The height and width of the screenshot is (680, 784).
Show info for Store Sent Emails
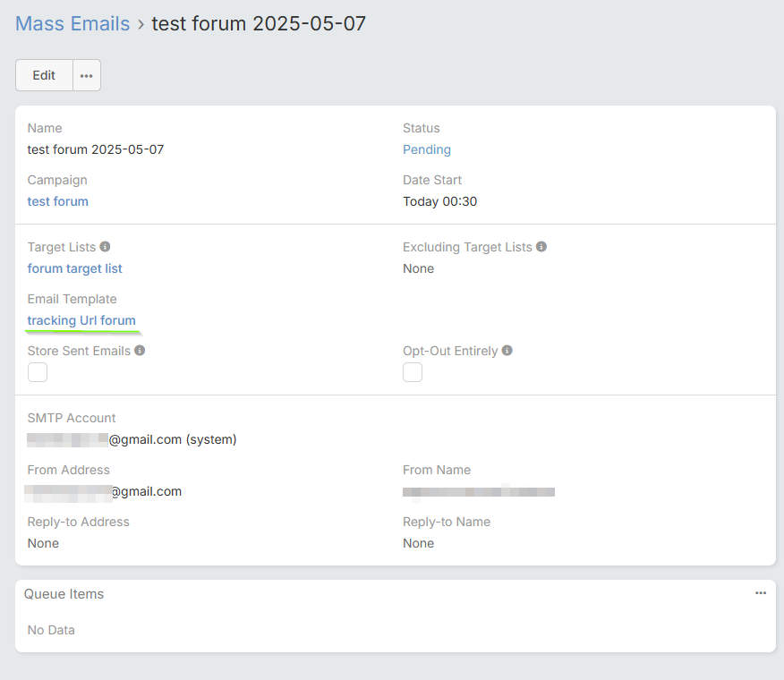click(140, 351)
